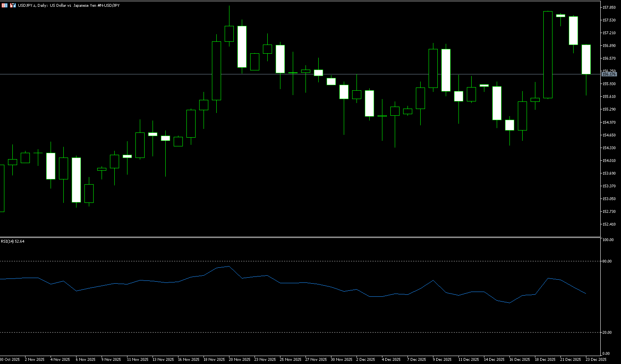Click the 30 Oct 2025 date label

(10, 360)
